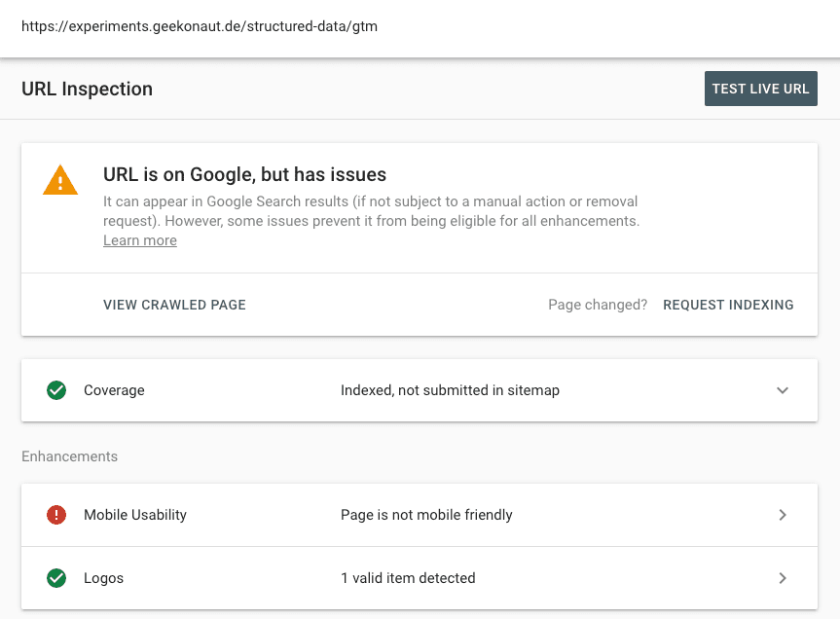Click the Page changed? text label
The image size is (840, 619).
[597, 305]
